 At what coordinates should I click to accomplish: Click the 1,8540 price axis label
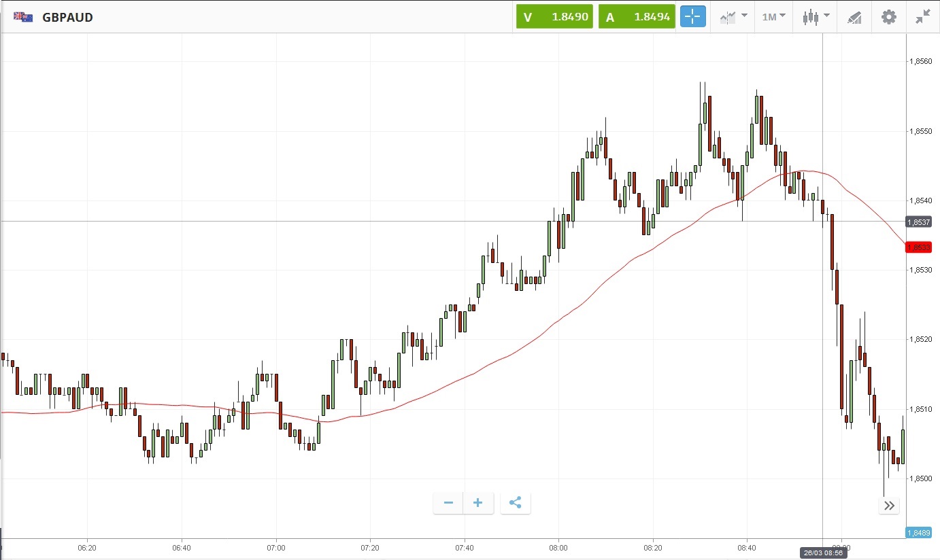click(x=920, y=200)
